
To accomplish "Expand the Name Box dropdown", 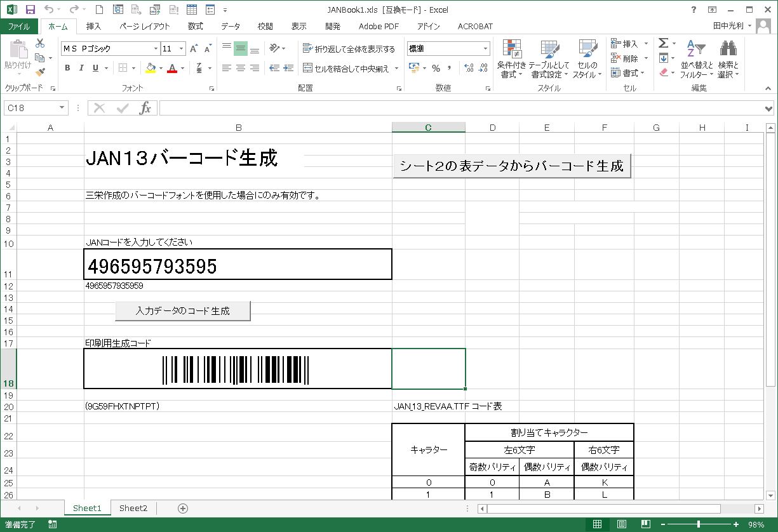I will pyautogui.click(x=62, y=108).
